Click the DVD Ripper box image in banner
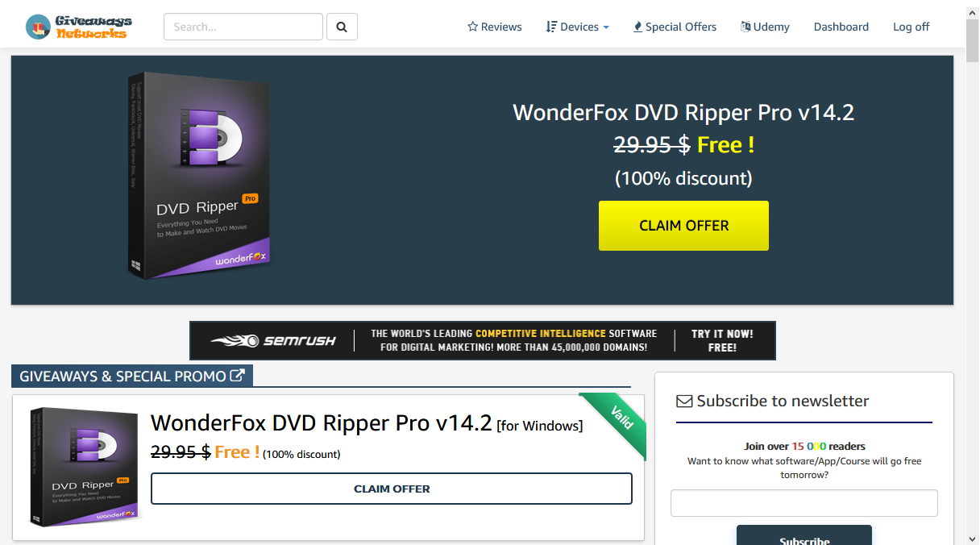Viewport: 980px width, 545px height. coord(200,176)
